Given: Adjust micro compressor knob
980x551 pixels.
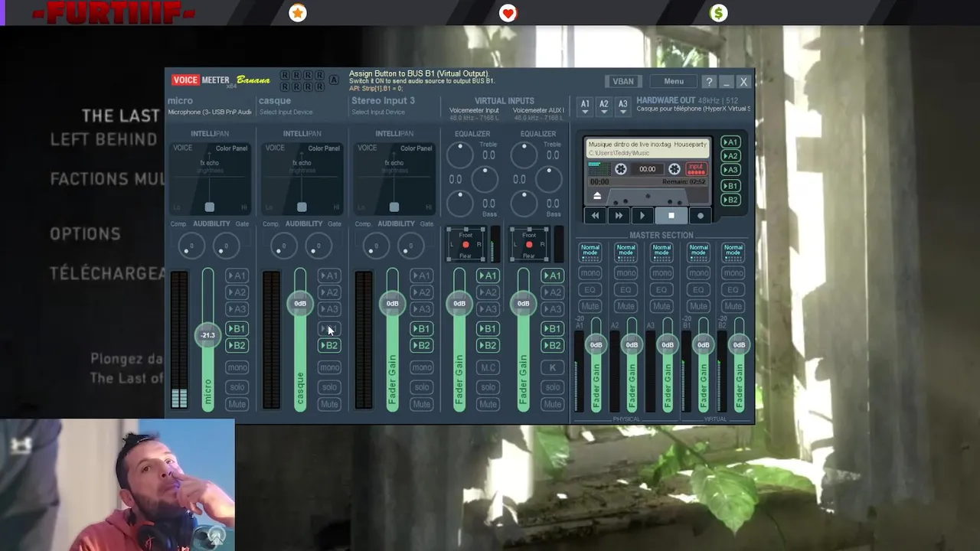Looking at the screenshot, I should [x=191, y=246].
